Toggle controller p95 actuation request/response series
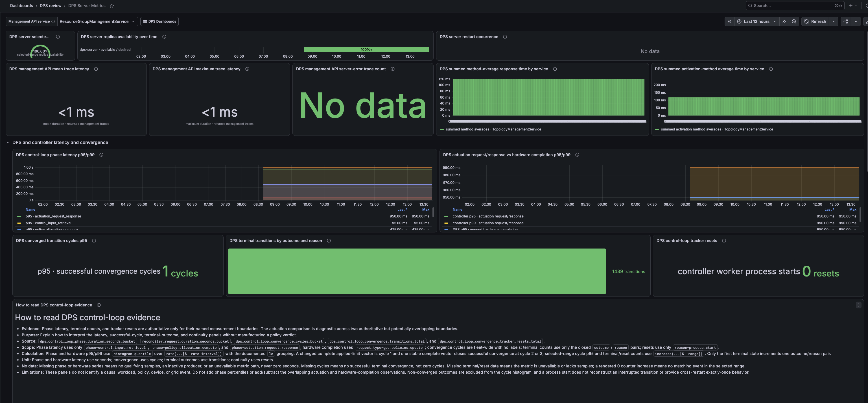This screenshot has height=403, width=868. pos(488,217)
